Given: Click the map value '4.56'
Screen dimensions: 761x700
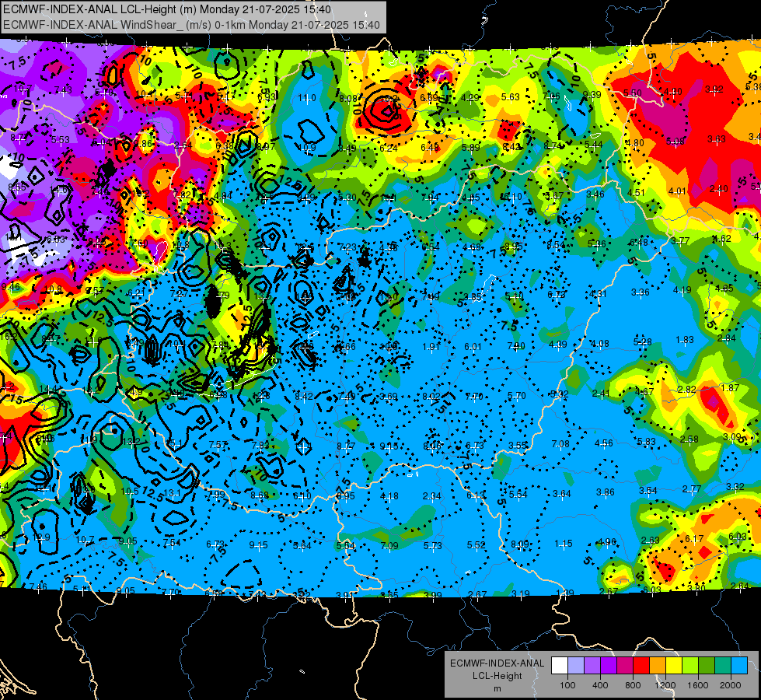Looking at the screenshot, I should (603, 443).
